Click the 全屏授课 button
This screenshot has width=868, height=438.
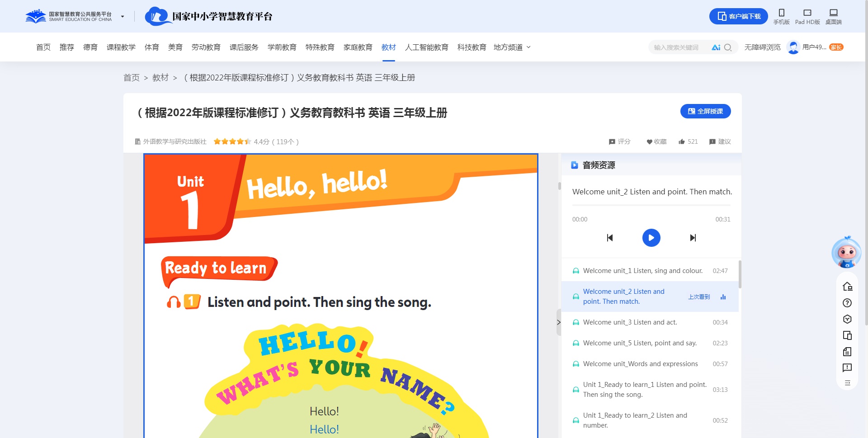point(705,111)
